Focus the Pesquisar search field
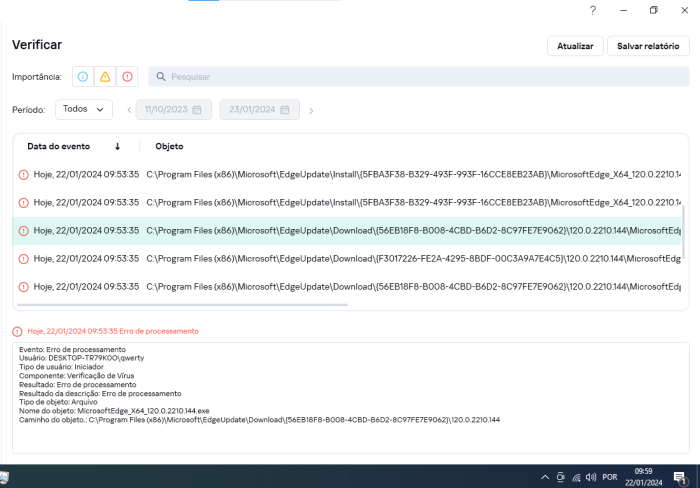700x488 pixels. click(419, 77)
